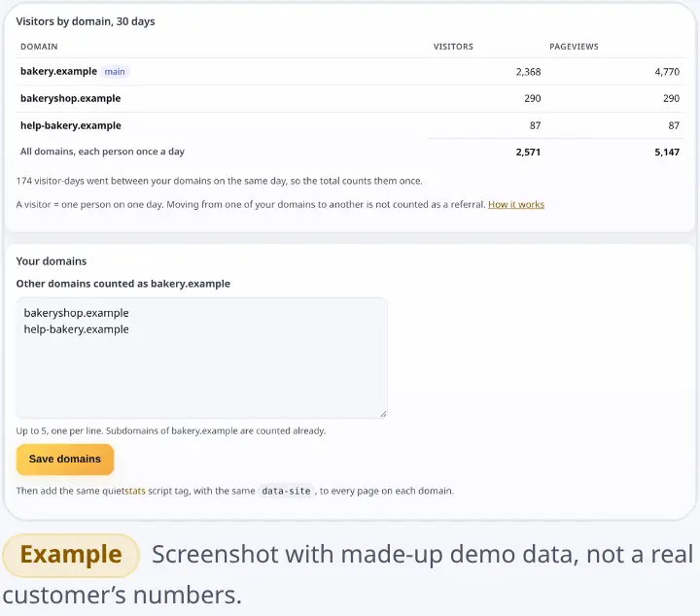Click the VISITORS column header
This screenshot has width=700, height=616.
tap(453, 47)
